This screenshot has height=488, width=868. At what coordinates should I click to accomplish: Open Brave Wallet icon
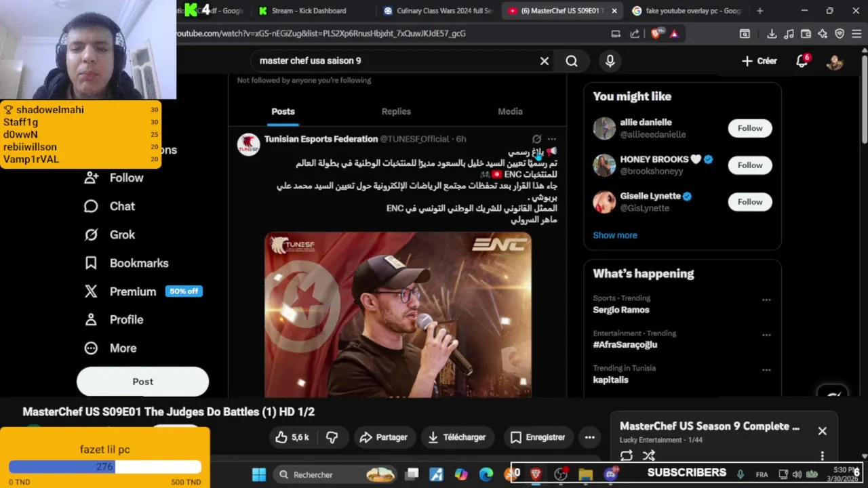click(806, 33)
